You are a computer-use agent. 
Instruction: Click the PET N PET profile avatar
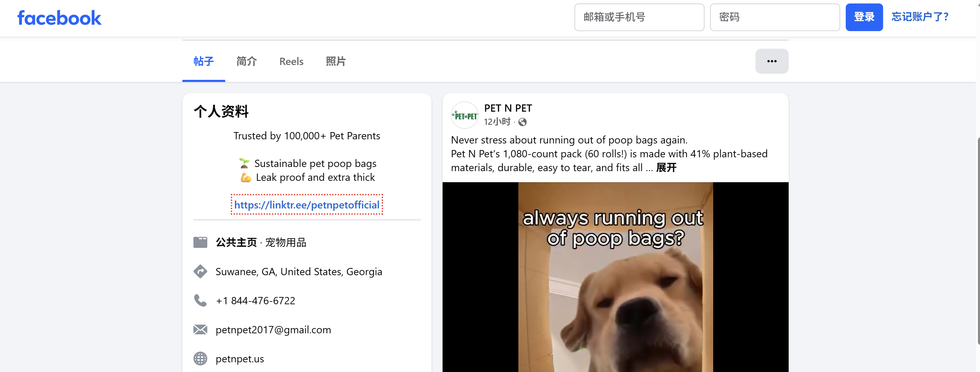click(464, 115)
